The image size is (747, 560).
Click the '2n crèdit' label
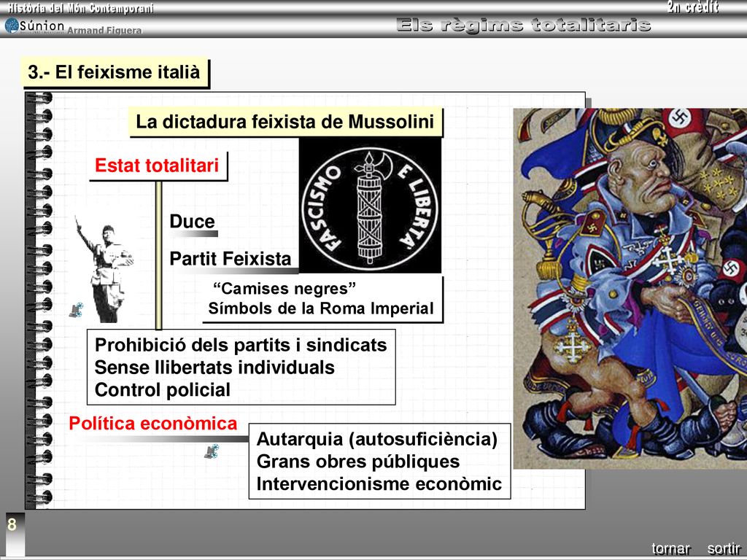click(693, 7)
